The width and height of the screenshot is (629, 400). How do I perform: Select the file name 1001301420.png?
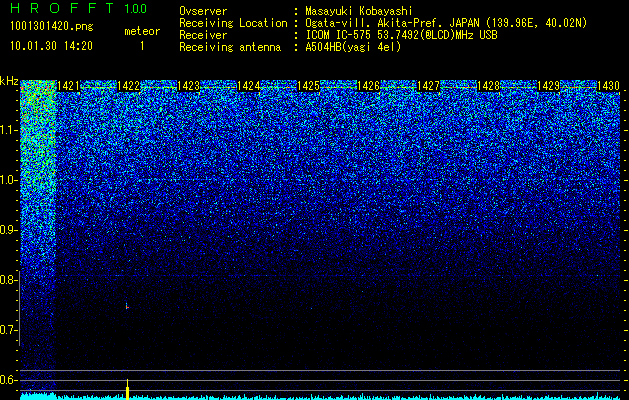[x=52, y=27]
